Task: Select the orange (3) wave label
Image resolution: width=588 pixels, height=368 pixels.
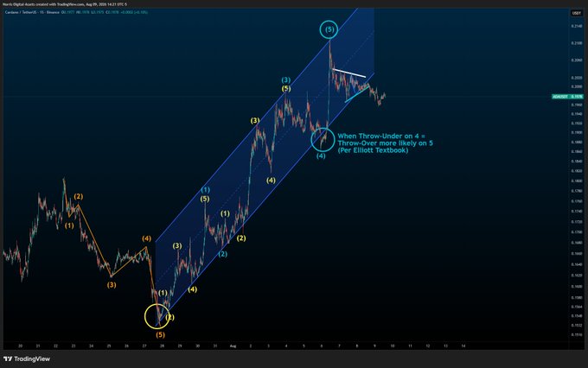Action: pos(112,285)
